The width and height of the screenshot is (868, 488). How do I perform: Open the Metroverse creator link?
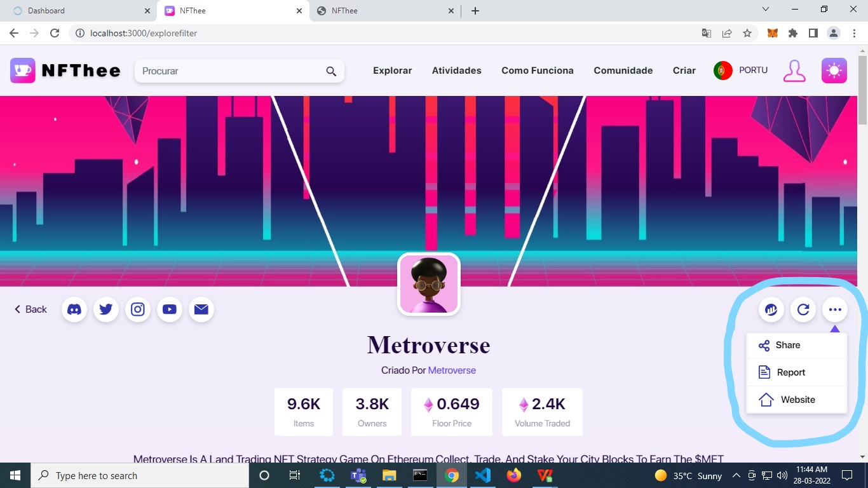tap(452, 370)
